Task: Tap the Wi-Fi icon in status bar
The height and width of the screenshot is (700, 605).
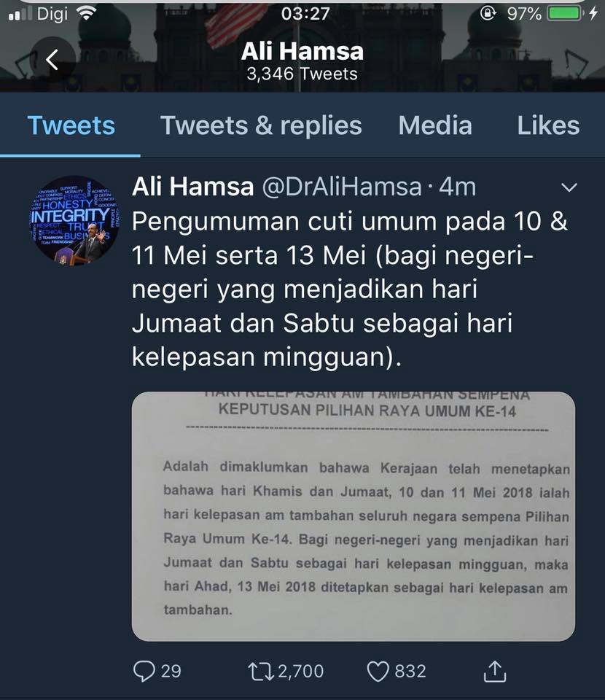Action: pos(87,13)
